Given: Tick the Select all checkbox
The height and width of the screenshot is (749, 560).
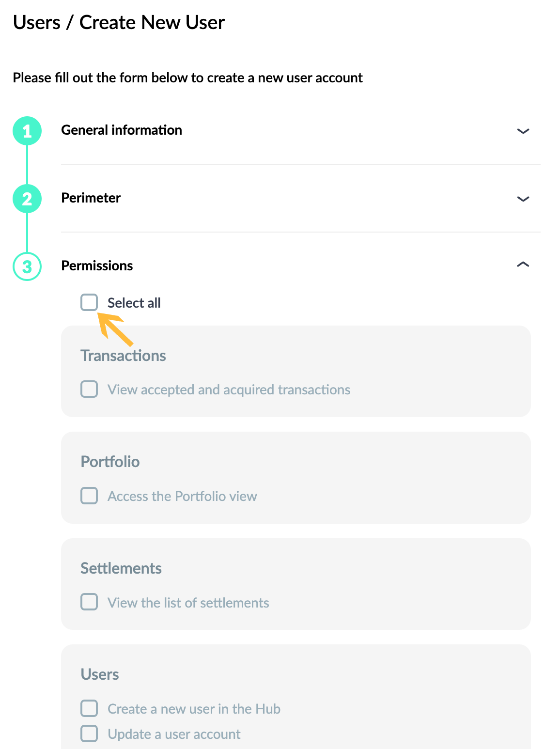Looking at the screenshot, I should (x=89, y=302).
